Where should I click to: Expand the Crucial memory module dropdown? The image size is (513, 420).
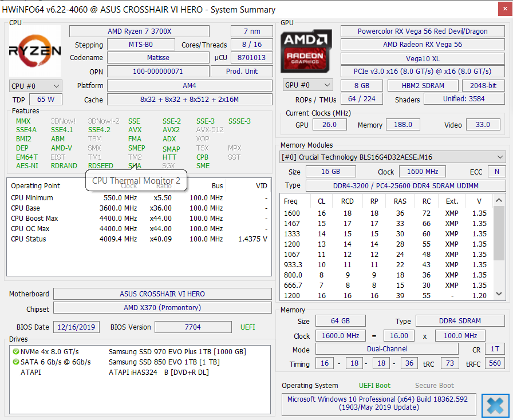pos(392,157)
